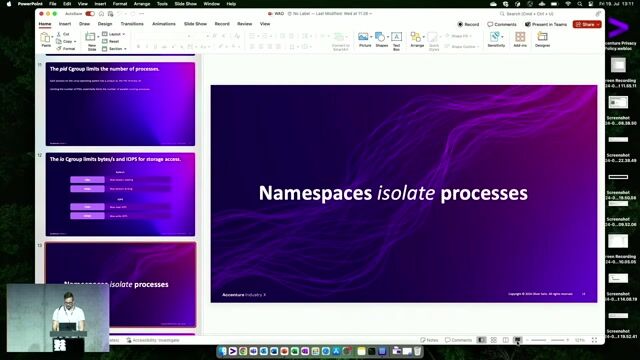Click the Reset slide button
The width and height of the screenshot is (640, 360).
111,42
